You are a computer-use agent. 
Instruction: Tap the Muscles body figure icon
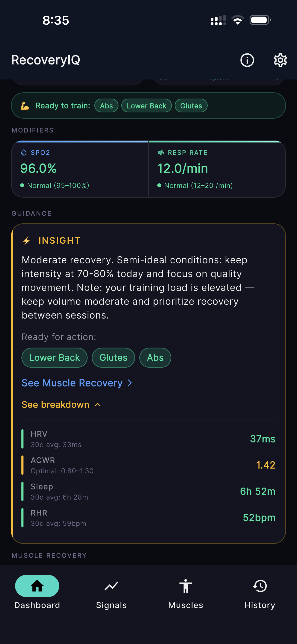coord(186,586)
